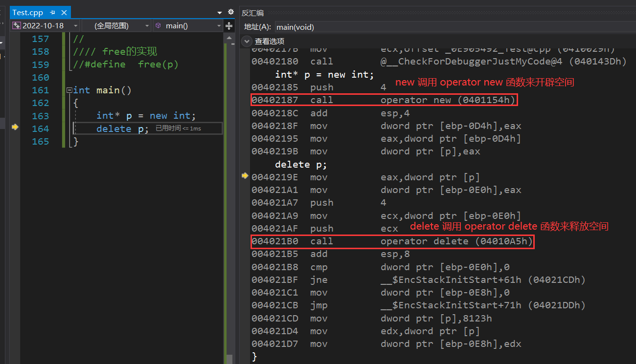This screenshot has width=636, height=364.
Task: Click the 'call operator delete (04010A5h)' instruction
Action: pyautogui.click(x=392, y=241)
